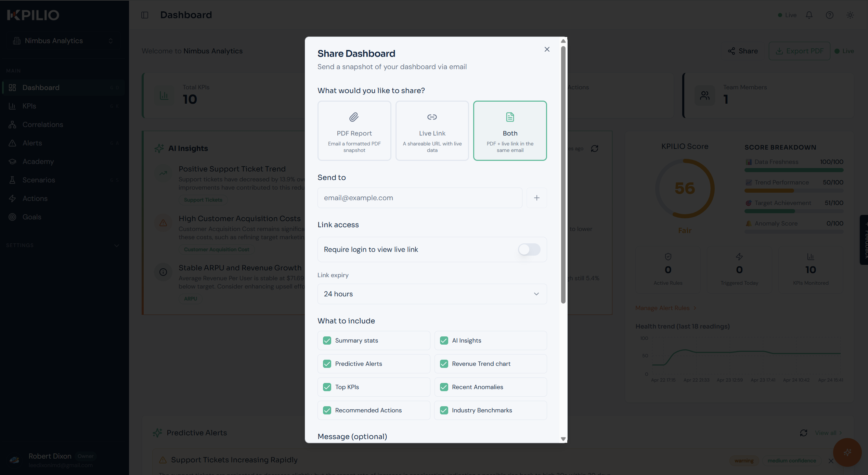Open Scenarios in the sidebar
This screenshot has height=475, width=868.
click(64, 180)
